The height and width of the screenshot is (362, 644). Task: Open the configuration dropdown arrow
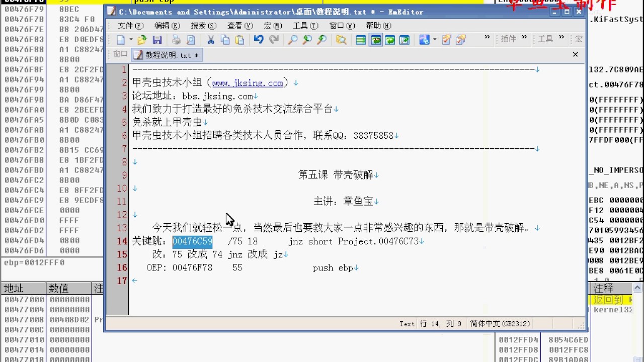[x=434, y=40]
